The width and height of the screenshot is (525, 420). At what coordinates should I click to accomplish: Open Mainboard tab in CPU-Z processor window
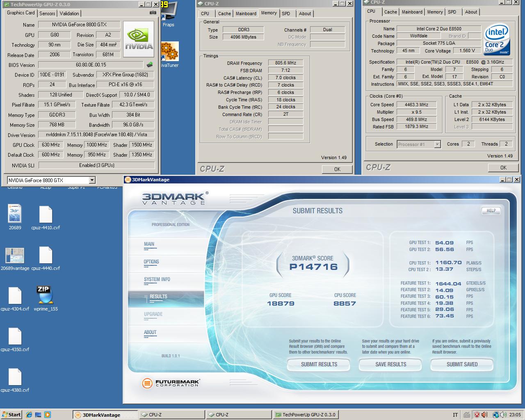point(412,12)
